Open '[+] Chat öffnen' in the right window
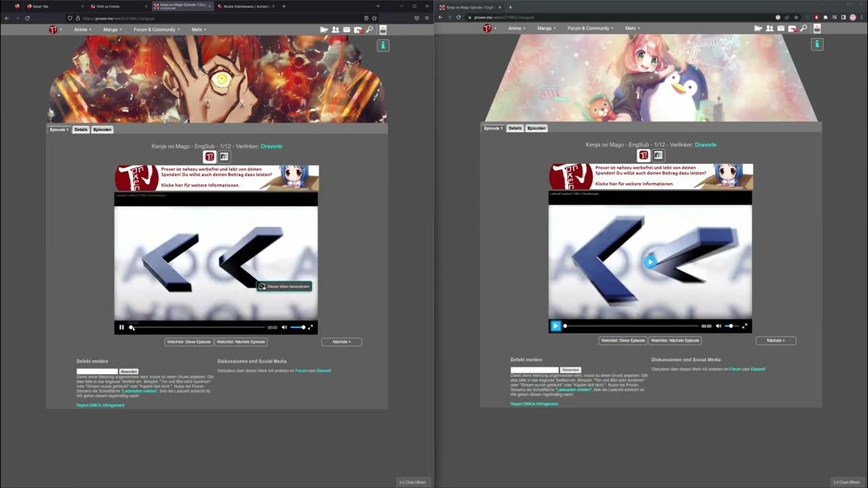 (x=847, y=482)
